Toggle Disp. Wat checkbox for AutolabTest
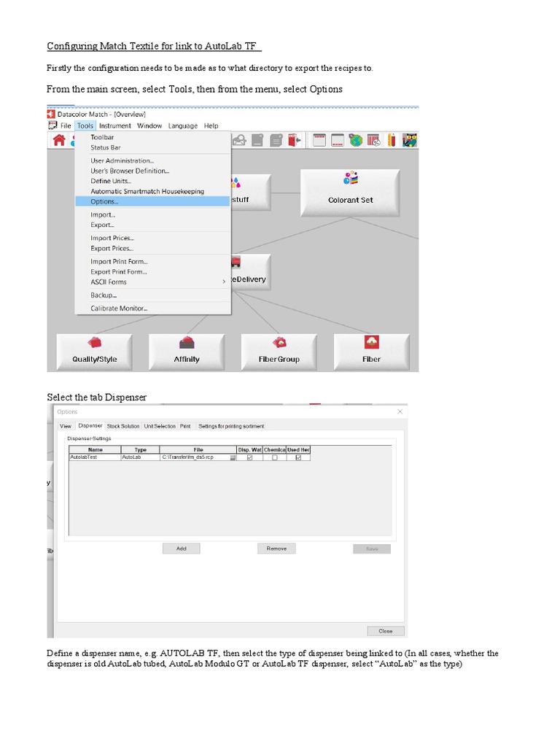 click(x=249, y=458)
